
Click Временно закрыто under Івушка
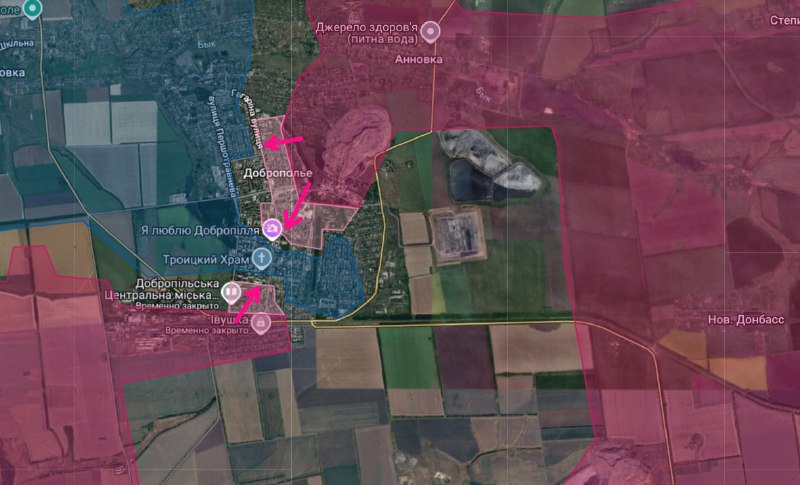coord(207,330)
